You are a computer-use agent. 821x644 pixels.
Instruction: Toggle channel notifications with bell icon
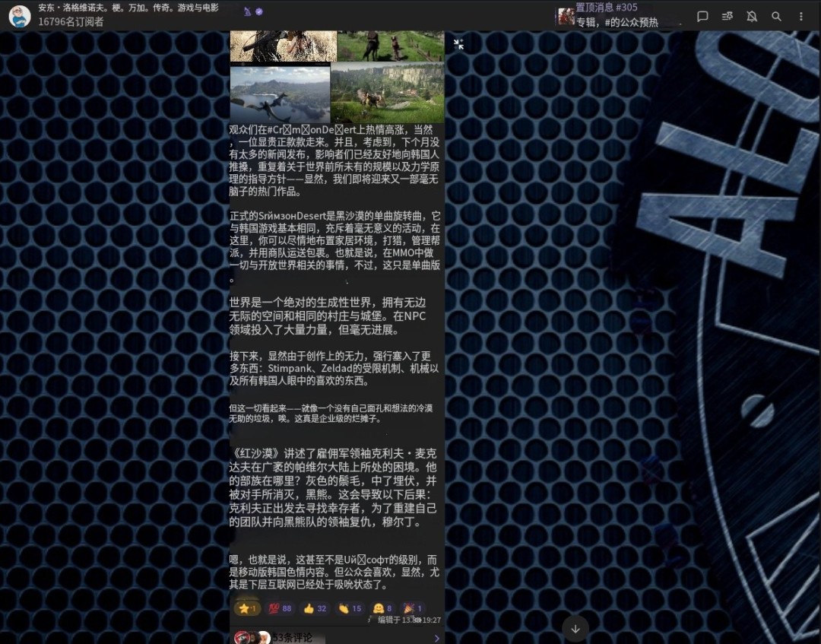click(x=752, y=16)
